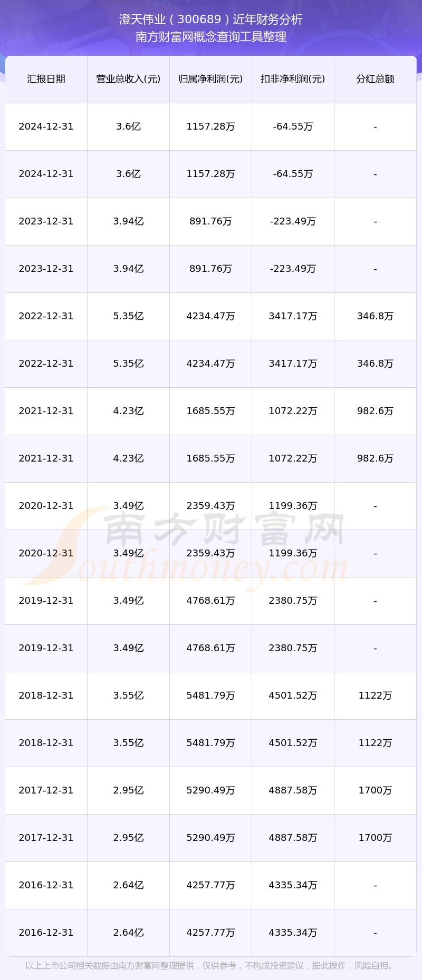Click the 归属净利润(元) column header

point(210,79)
